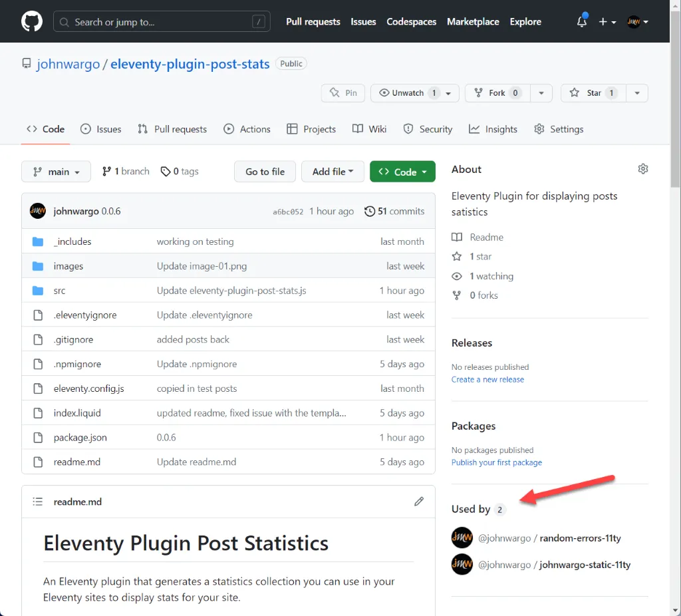Open commit hash a6bc052
The width and height of the screenshot is (681, 616).
pos(288,212)
